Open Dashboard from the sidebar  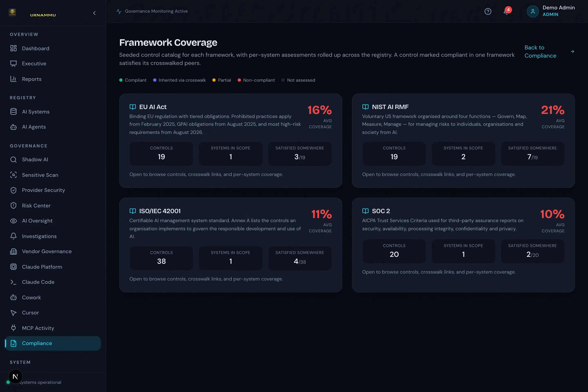pos(53,48)
